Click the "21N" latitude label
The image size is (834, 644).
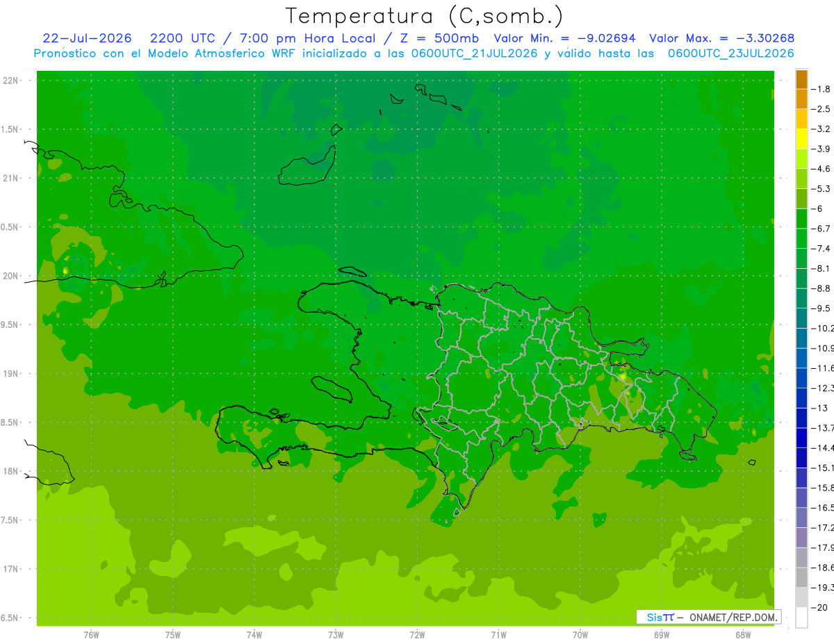(10, 179)
